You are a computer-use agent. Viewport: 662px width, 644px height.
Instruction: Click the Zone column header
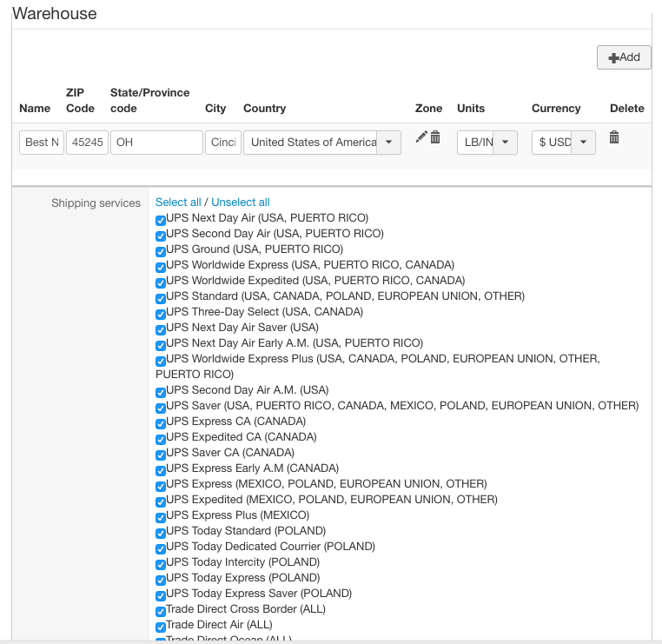click(428, 108)
